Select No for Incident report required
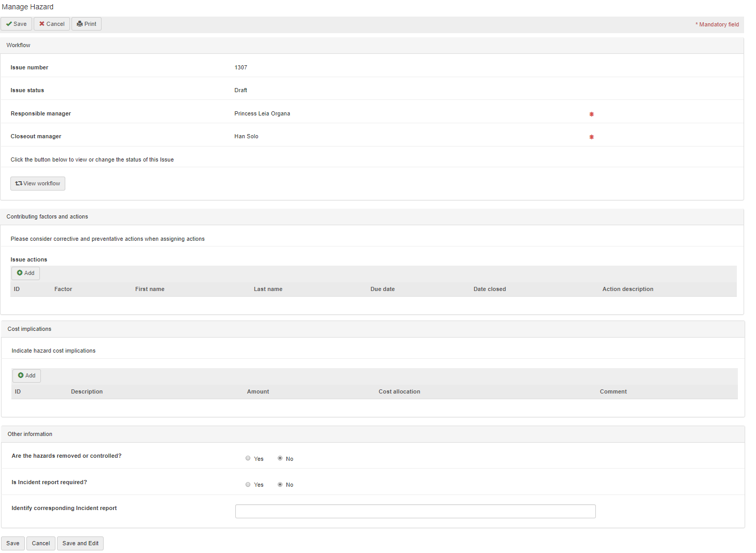This screenshot has width=756, height=553. click(x=280, y=485)
